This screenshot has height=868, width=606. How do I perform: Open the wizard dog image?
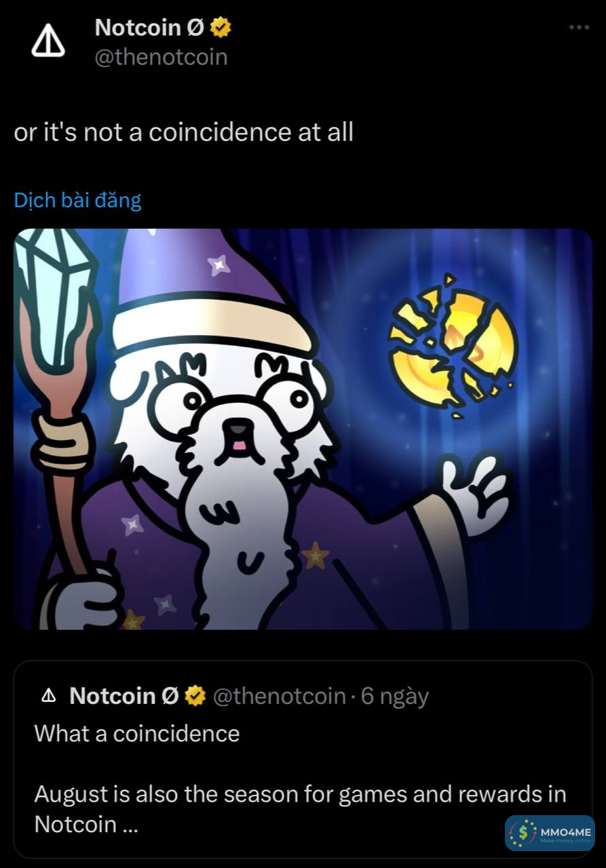303,429
